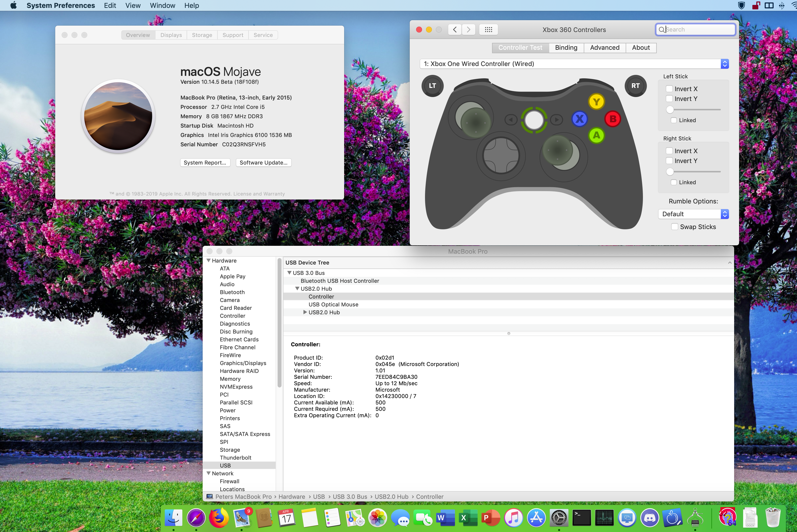Click the RT trigger indicator

(x=635, y=86)
